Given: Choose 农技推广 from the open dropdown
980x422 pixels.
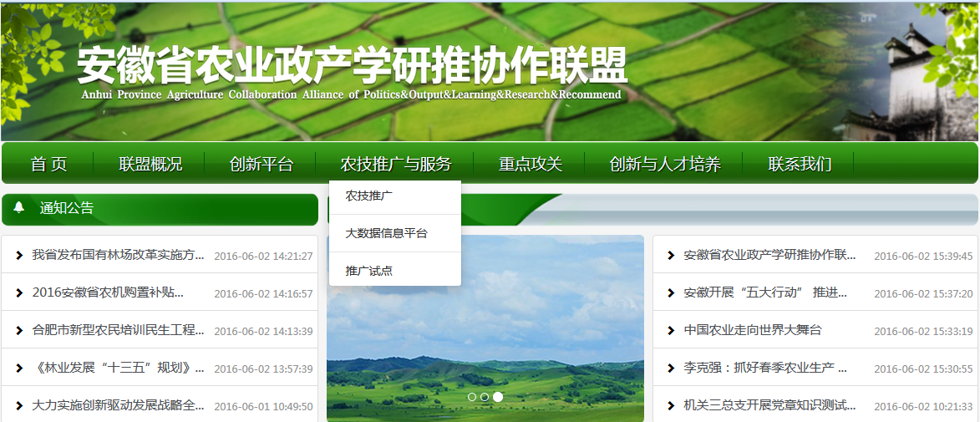Looking at the screenshot, I should (x=369, y=196).
